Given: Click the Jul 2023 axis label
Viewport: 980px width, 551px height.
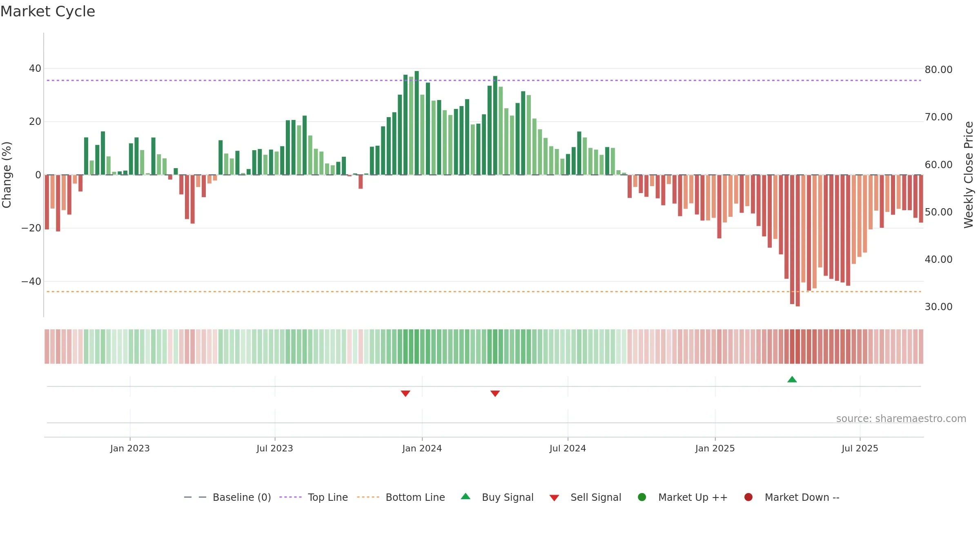Looking at the screenshot, I should tap(275, 448).
